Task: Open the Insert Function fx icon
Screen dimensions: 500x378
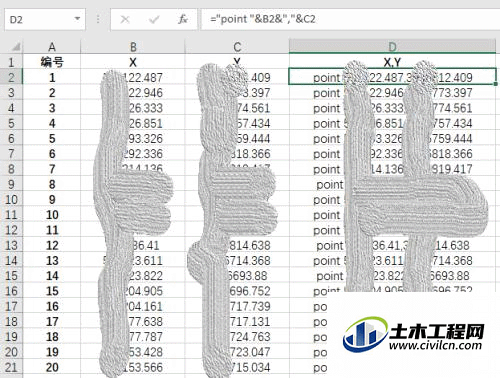Action: point(183,19)
